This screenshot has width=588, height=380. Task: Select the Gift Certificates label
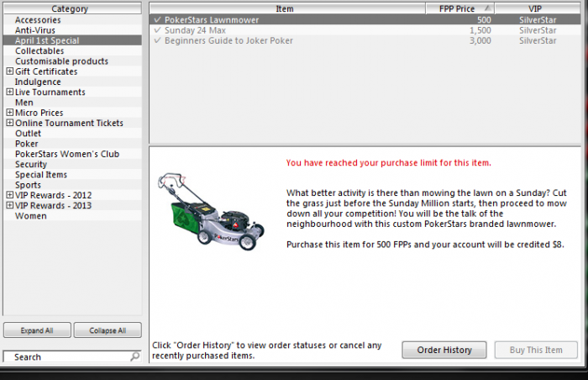46,71
